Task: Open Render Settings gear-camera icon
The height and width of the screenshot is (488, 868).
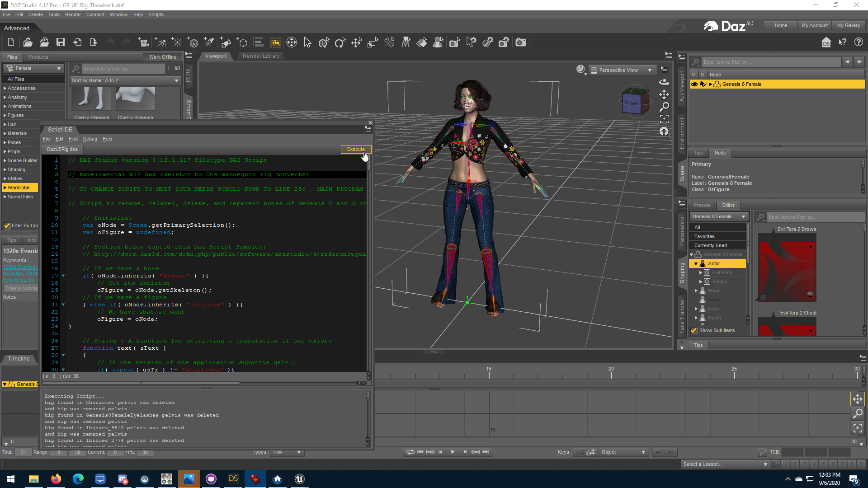Action: [504, 42]
